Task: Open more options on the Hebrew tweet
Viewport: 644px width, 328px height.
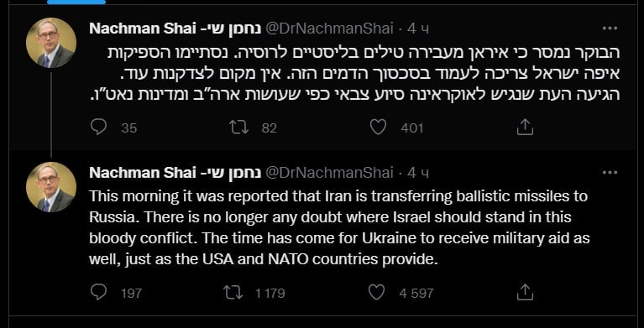Action: pos(610,28)
